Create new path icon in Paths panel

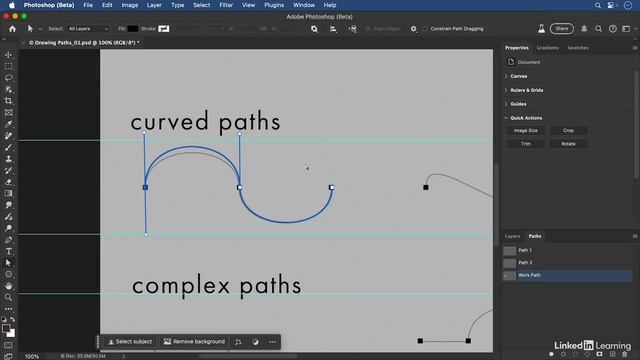(612, 354)
